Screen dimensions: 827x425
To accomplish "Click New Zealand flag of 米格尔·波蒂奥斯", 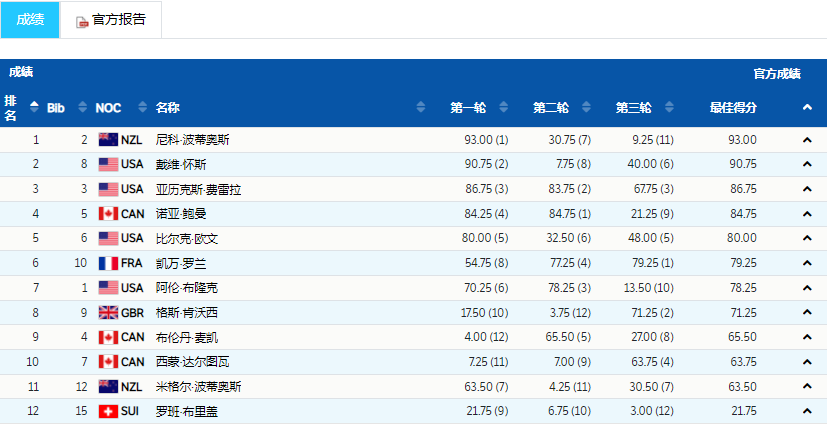I will [x=108, y=387].
